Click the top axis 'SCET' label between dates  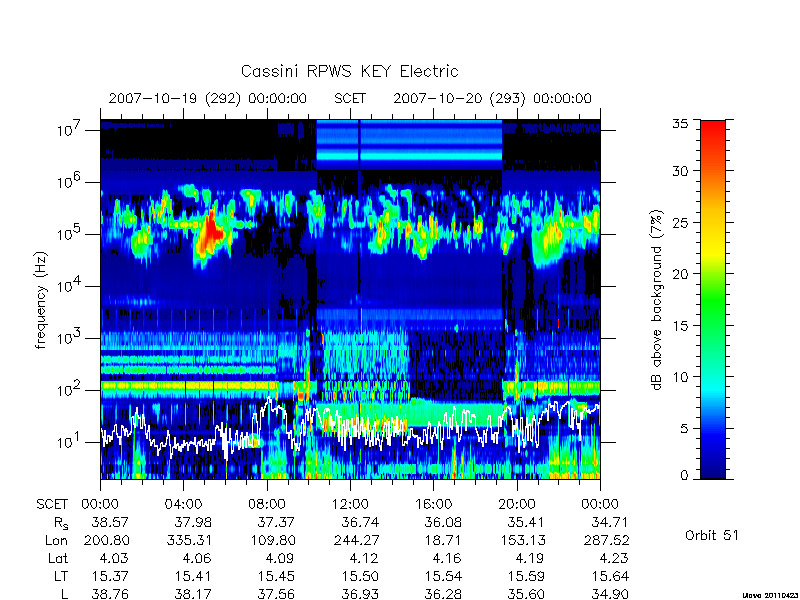pos(350,98)
